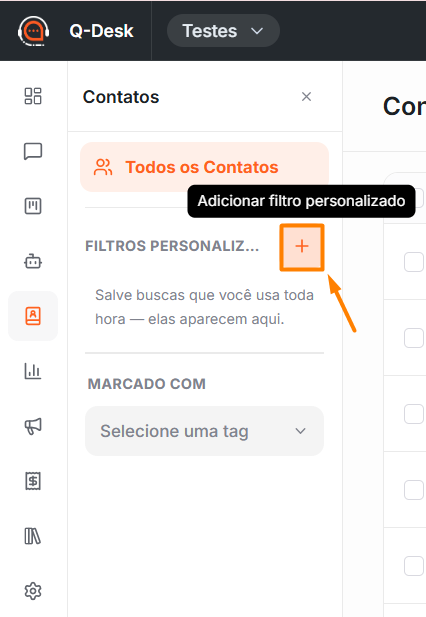Open the conversations chat bubble icon
The height and width of the screenshot is (617, 426).
[33, 151]
